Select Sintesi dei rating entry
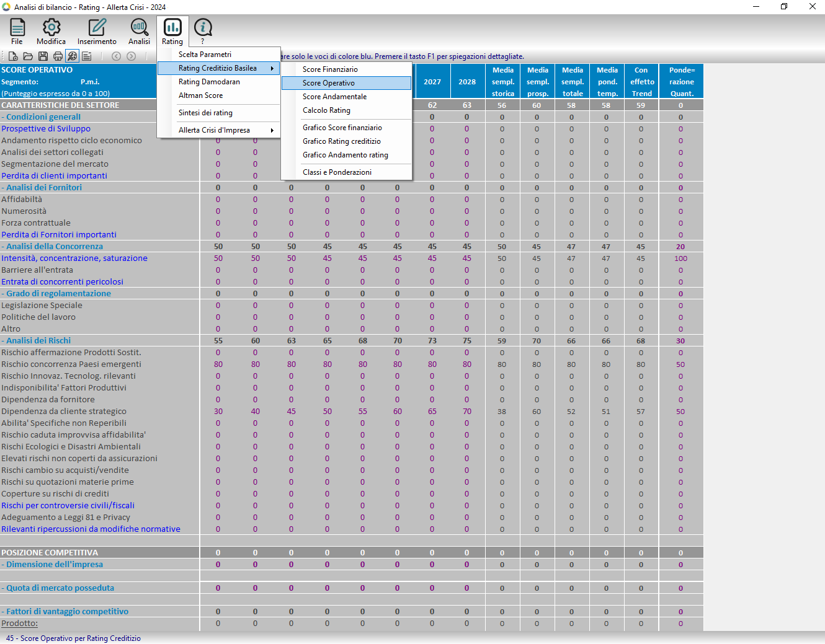This screenshot has height=644, width=825. pos(218,113)
